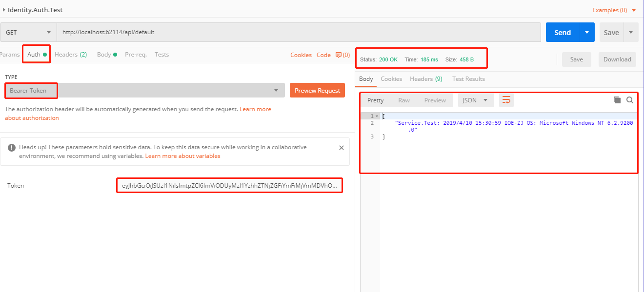Open the request Body tab
Image resolution: width=644 pixels, height=292 pixels.
pyautogui.click(x=107, y=55)
